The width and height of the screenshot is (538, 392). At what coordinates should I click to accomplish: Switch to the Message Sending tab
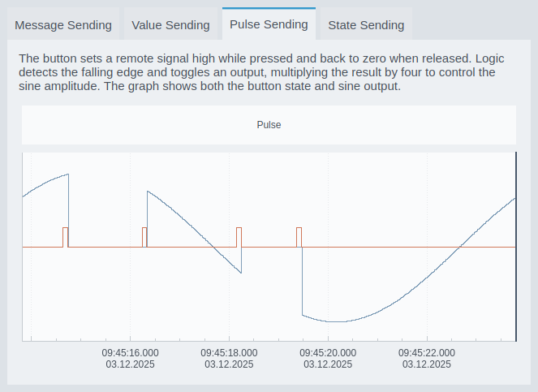point(63,24)
